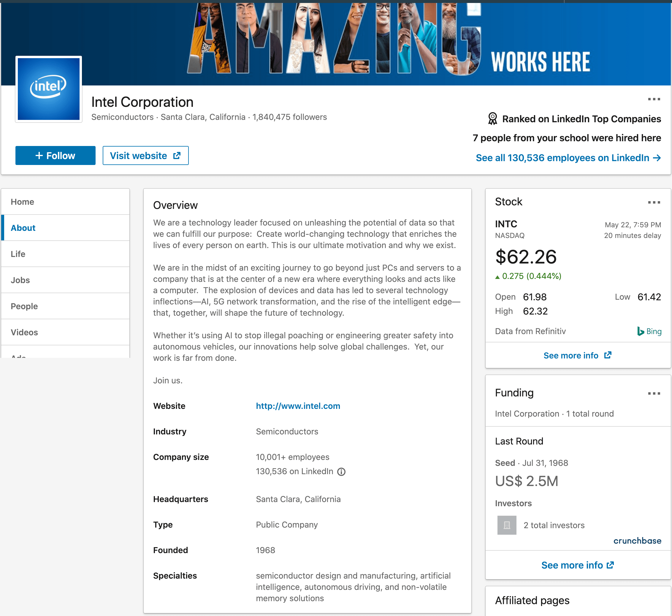The height and width of the screenshot is (616, 672).
Task: Click the Follow button for Intel Corporation
Action: 54,155
